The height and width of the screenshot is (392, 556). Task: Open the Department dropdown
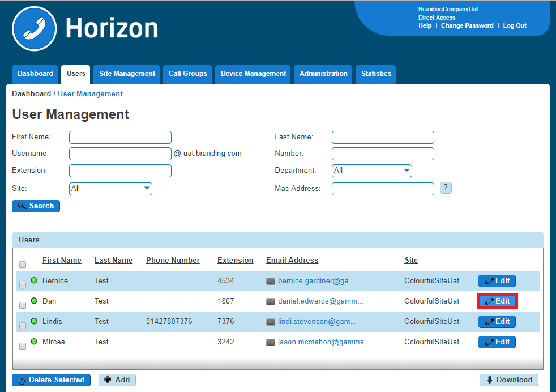click(x=371, y=171)
